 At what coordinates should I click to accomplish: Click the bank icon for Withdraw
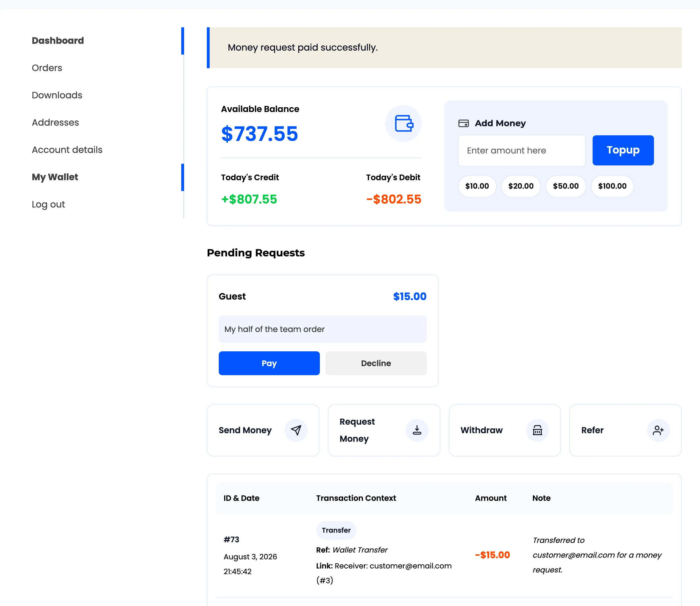click(537, 430)
